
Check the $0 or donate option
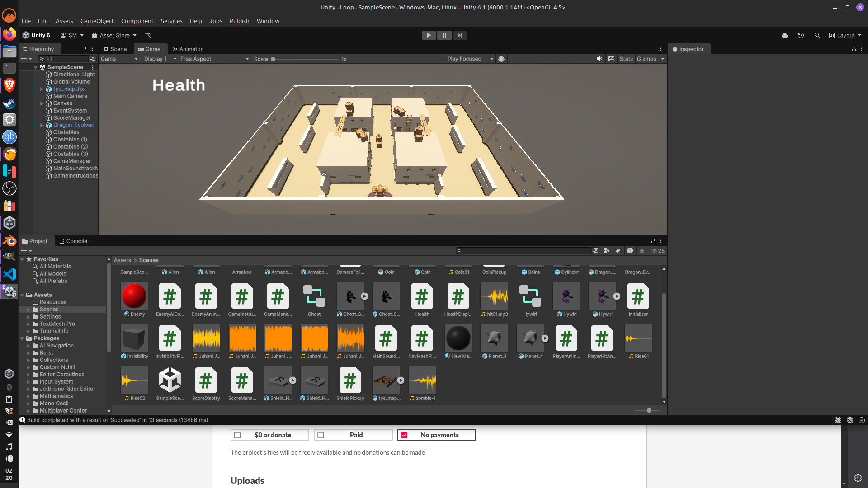[x=237, y=435]
